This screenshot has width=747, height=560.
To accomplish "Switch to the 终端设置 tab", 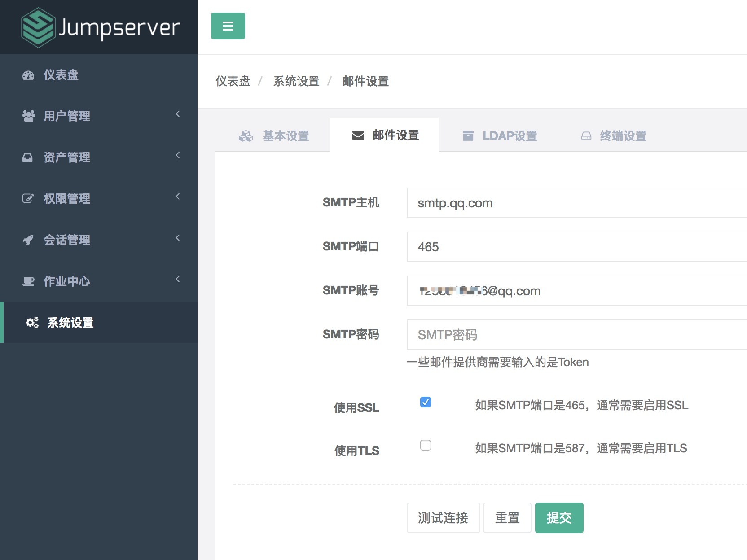I will tap(614, 136).
